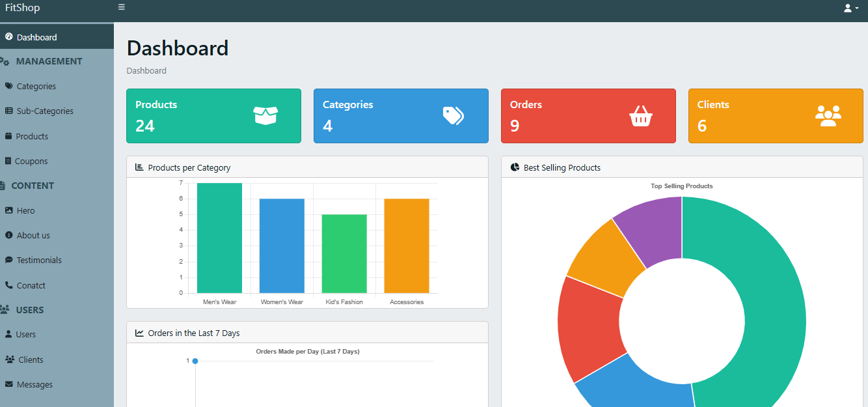Open the Clients page in sidebar
The height and width of the screenshot is (407, 868).
(x=31, y=359)
